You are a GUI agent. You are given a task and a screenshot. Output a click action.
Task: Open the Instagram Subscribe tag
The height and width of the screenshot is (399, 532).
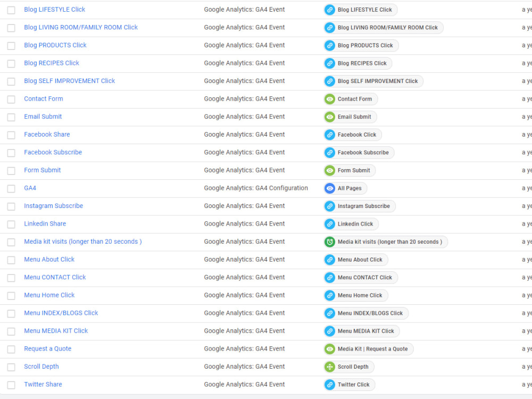click(54, 206)
